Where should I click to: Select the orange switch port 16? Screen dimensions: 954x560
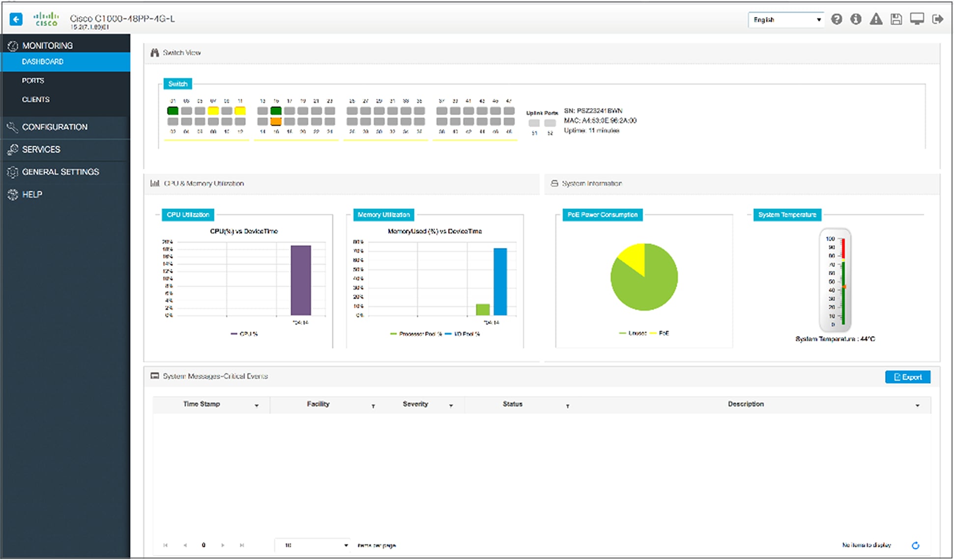pyautogui.click(x=276, y=121)
